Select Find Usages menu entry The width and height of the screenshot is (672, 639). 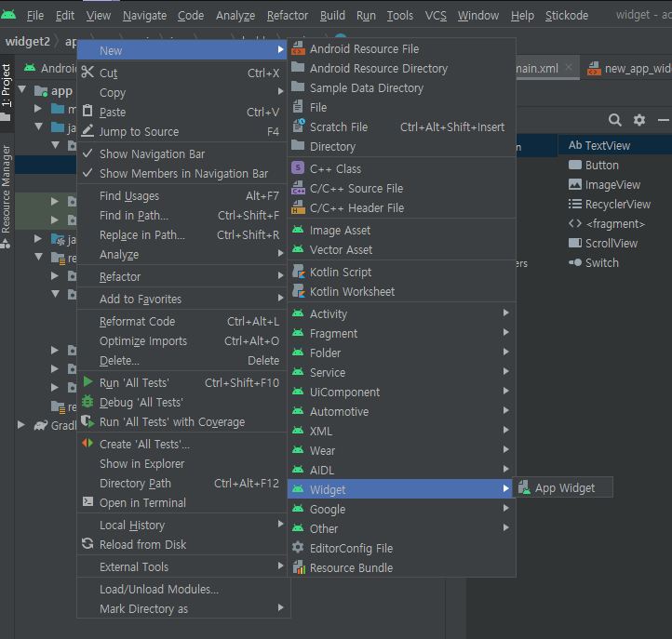[x=181, y=195]
